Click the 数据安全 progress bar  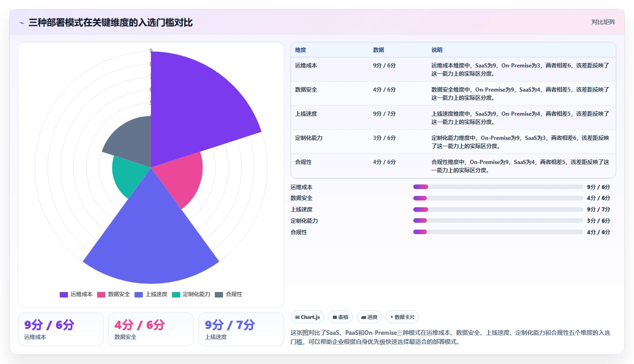click(x=498, y=198)
